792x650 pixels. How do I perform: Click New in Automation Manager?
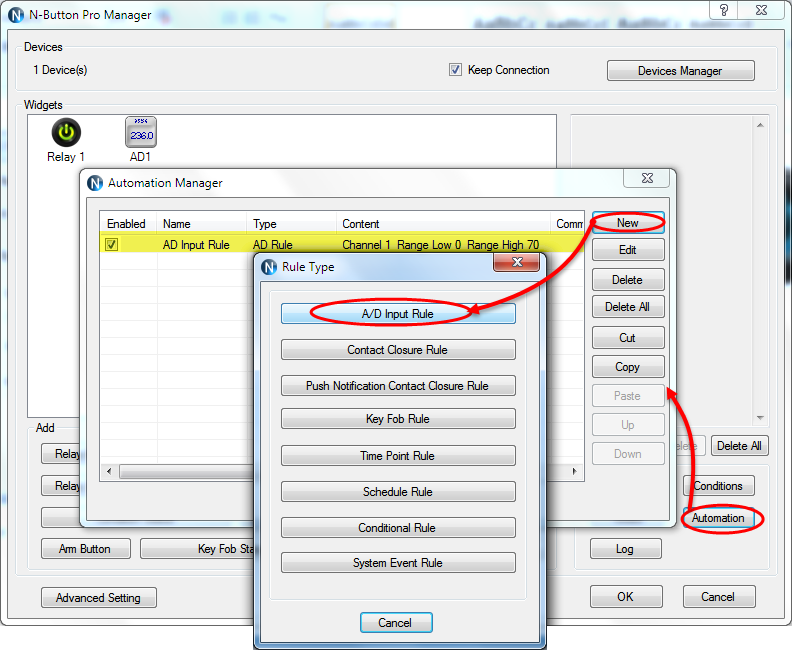[628, 223]
